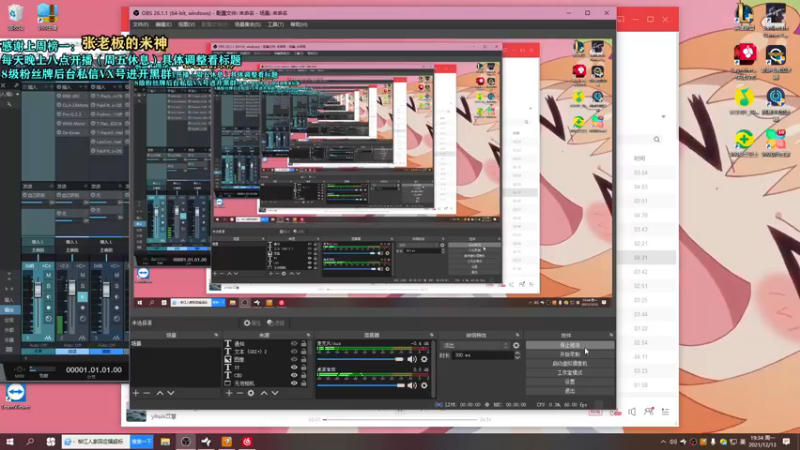800x450 pixels.
Task: Open 编辑(E) menu in OBS
Action: (x=163, y=24)
